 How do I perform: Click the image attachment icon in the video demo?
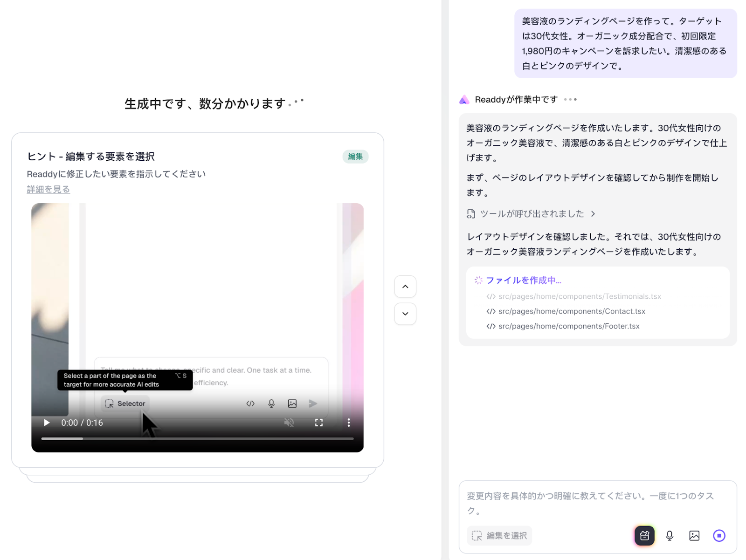coord(292,403)
